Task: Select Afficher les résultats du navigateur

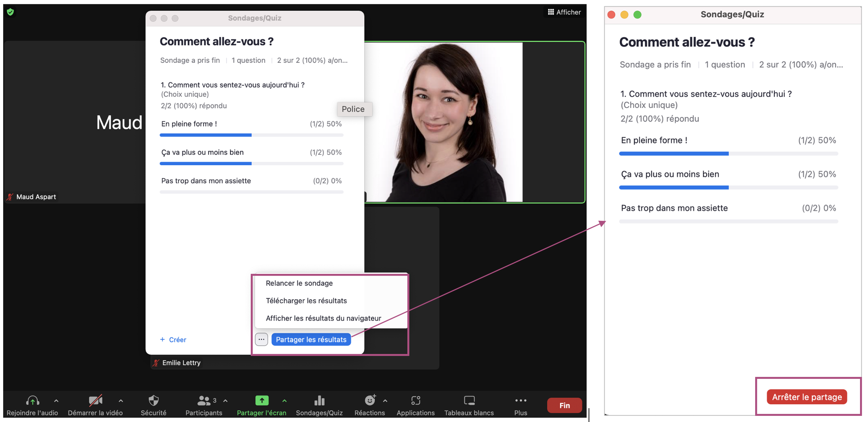Action: (323, 318)
